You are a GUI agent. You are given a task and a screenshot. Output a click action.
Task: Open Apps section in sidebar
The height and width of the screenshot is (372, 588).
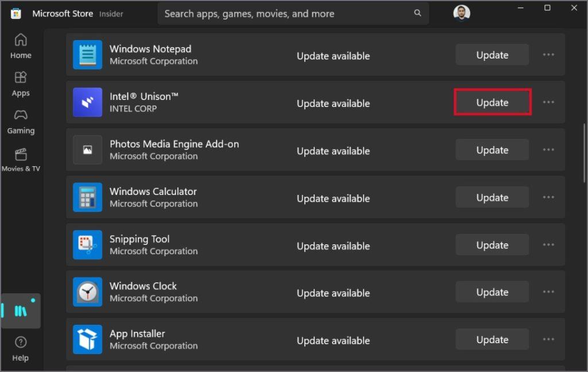[21, 84]
